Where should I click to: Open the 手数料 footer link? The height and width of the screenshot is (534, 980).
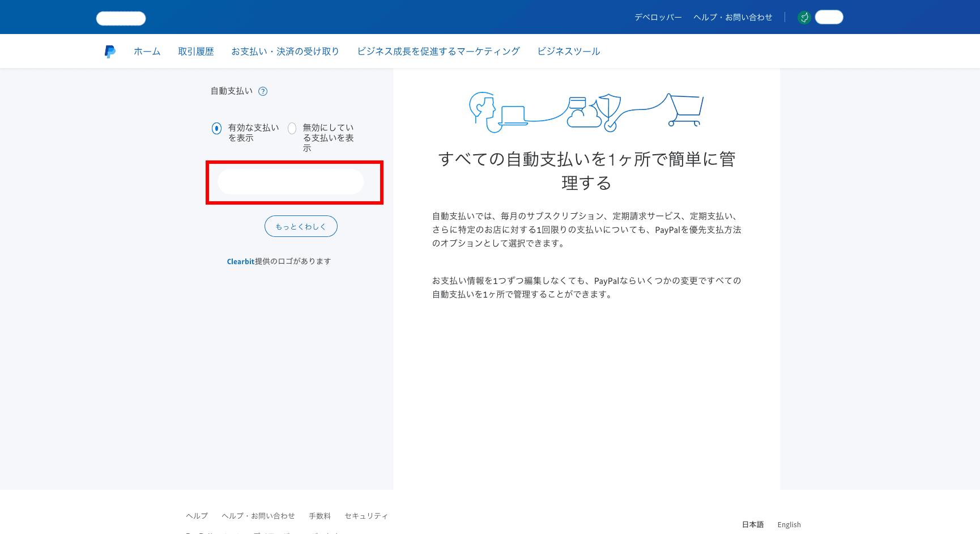click(x=319, y=516)
